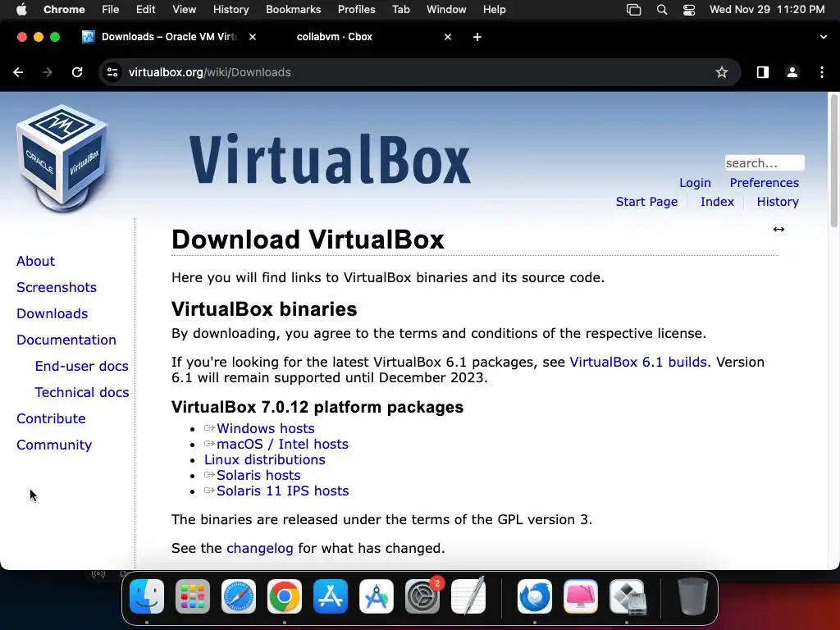Open Control Center in menu bar

(689, 10)
